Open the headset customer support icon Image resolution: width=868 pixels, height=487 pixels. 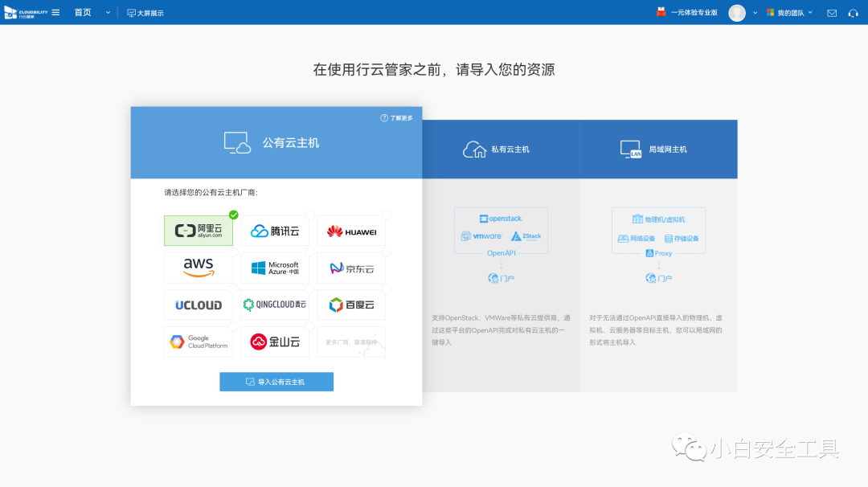coord(853,13)
